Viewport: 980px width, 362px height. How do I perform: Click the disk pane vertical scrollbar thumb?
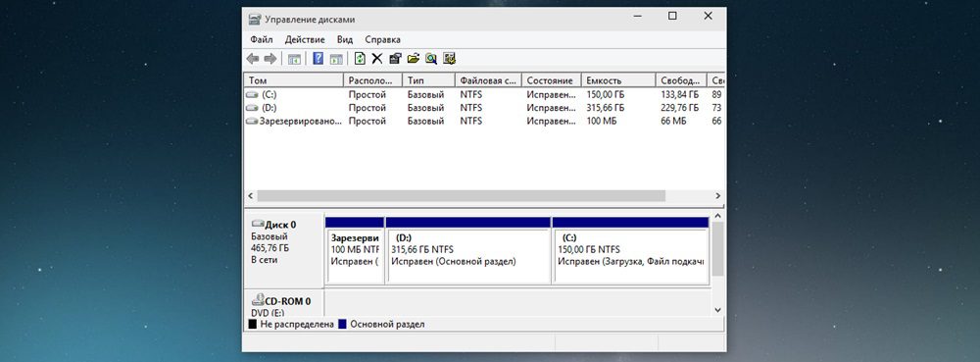coord(717,249)
